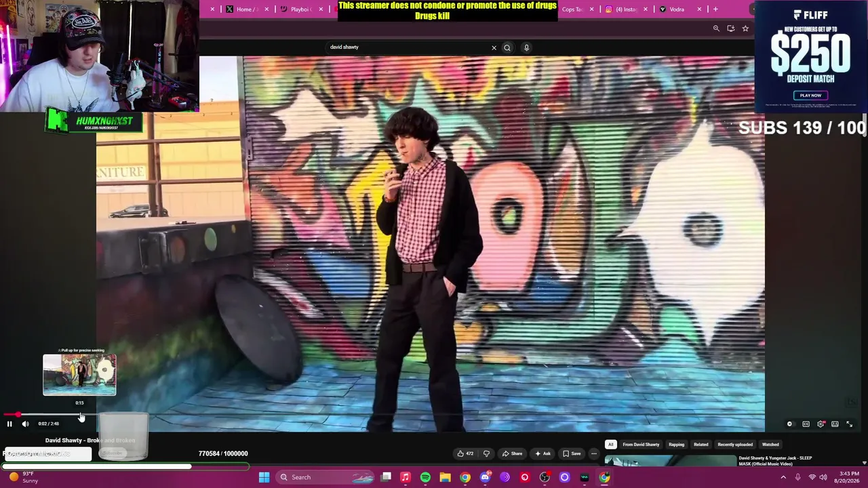Select the Rapping filter chip
Image resolution: width=868 pixels, height=488 pixels.
tap(677, 445)
